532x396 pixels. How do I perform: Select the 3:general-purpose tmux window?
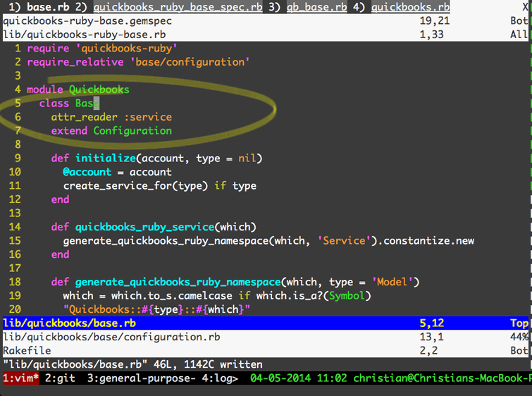[x=141, y=378]
